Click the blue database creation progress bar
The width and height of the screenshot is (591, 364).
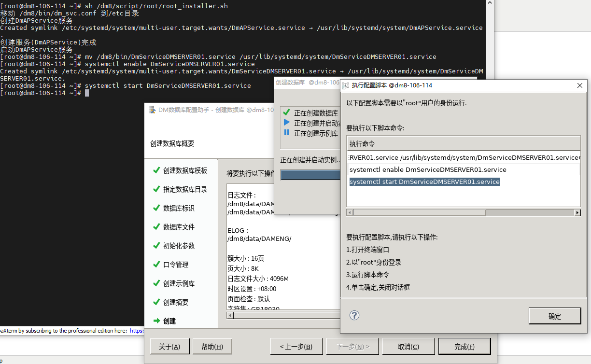[x=311, y=175]
